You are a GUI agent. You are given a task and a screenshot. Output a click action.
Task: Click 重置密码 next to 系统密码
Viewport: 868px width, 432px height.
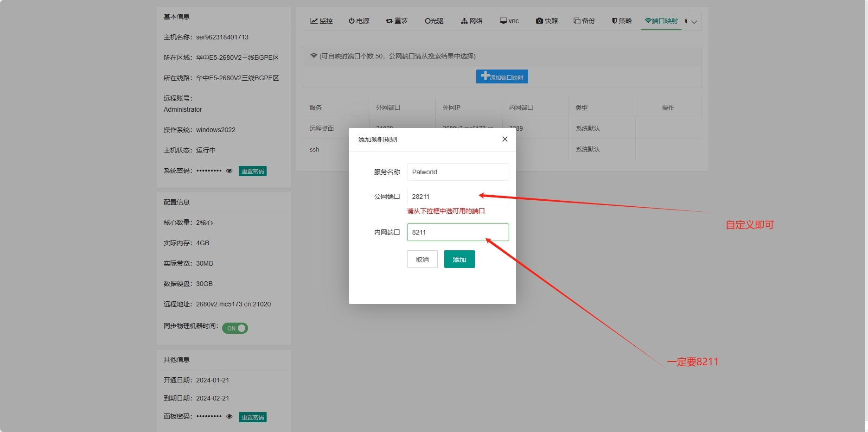[x=253, y=171]
